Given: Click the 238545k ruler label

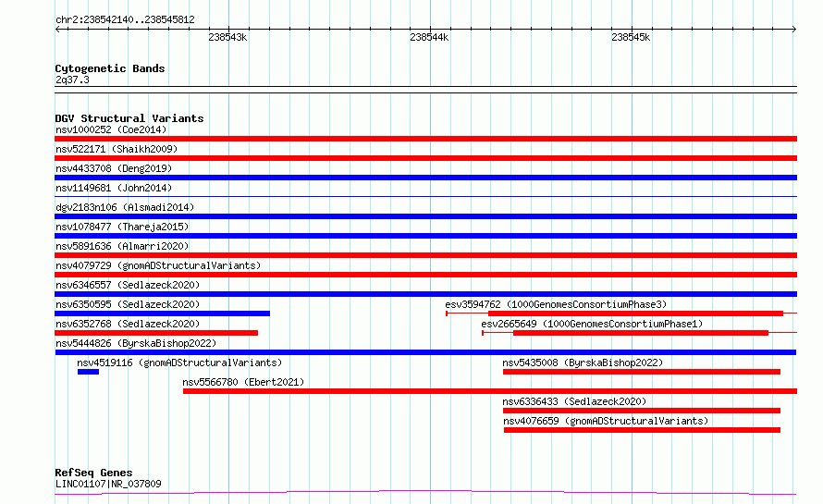Looking at the screenshot, I should coord(631,37).
